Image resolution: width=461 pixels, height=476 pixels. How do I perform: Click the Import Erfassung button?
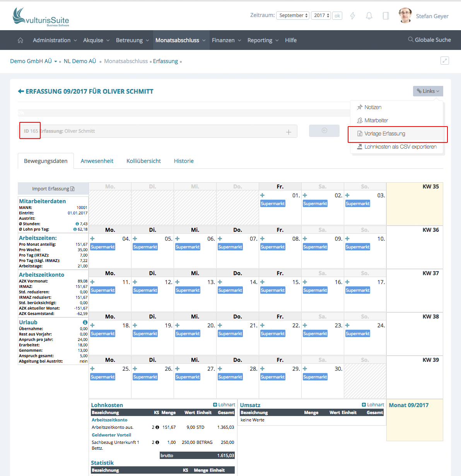[x=53, y=189]
